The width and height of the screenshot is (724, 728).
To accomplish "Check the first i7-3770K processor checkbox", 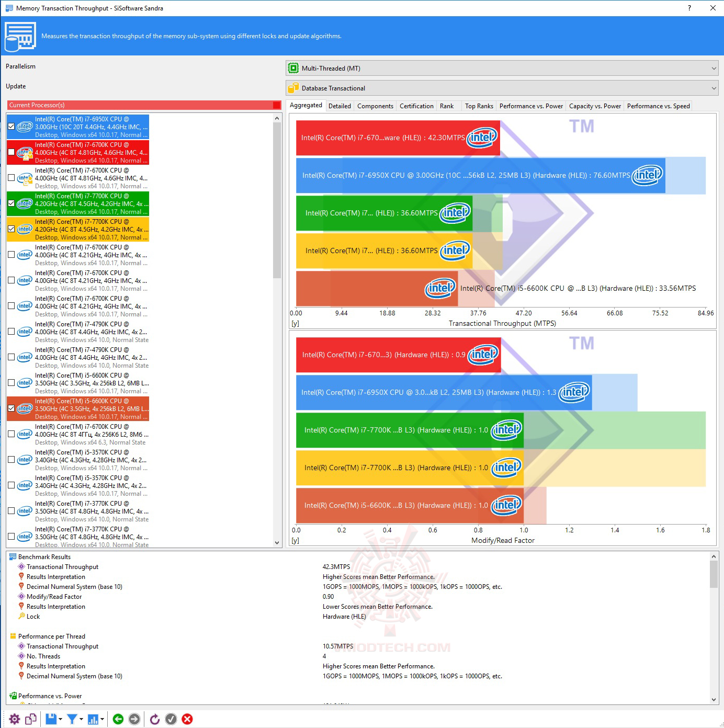I will coord(11,511).
